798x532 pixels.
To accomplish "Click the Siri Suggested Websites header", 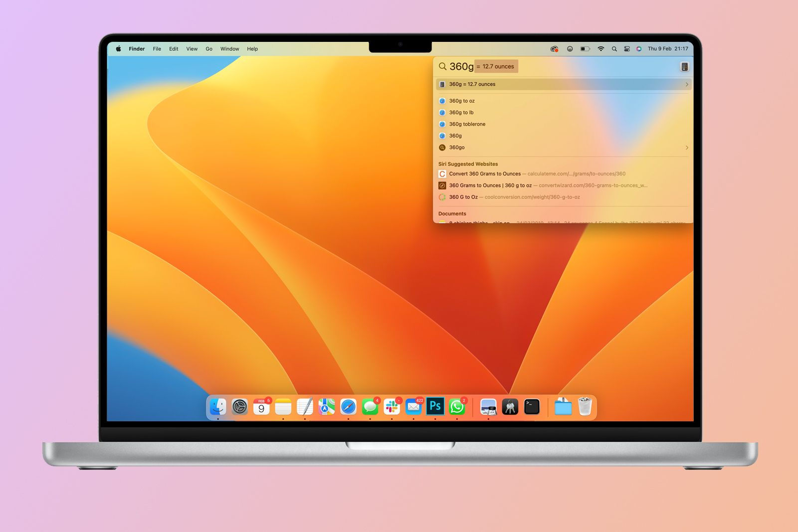I will click(x=468, y=164).
